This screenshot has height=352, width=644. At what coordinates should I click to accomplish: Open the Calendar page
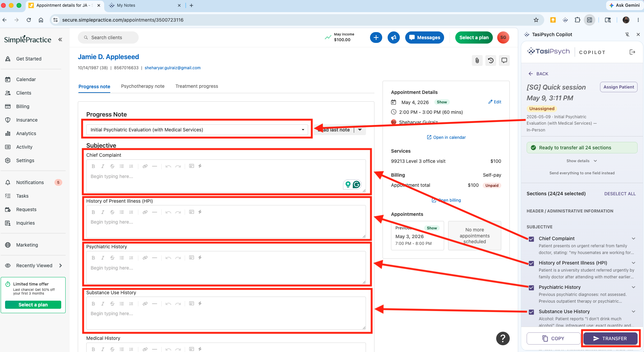[x=26, y=79]
